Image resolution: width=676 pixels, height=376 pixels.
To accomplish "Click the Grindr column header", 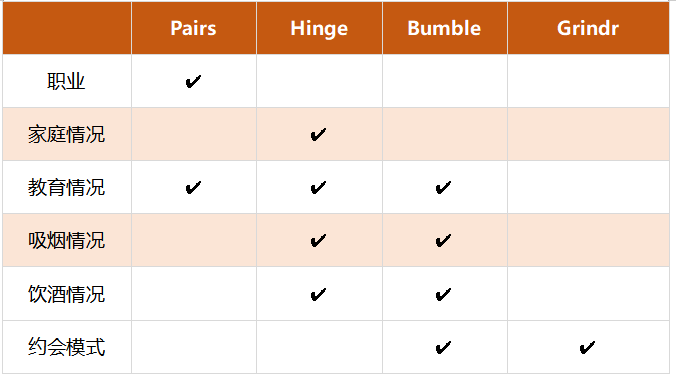I will point(588,28).
